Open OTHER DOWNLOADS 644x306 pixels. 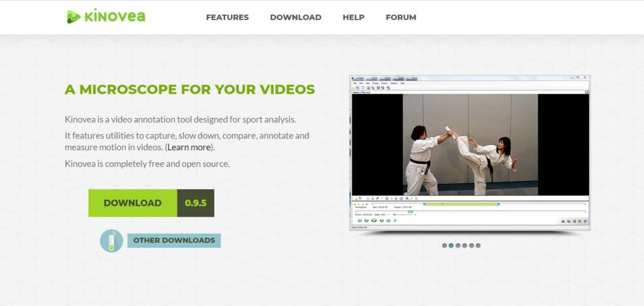click(x=174, y=241)
